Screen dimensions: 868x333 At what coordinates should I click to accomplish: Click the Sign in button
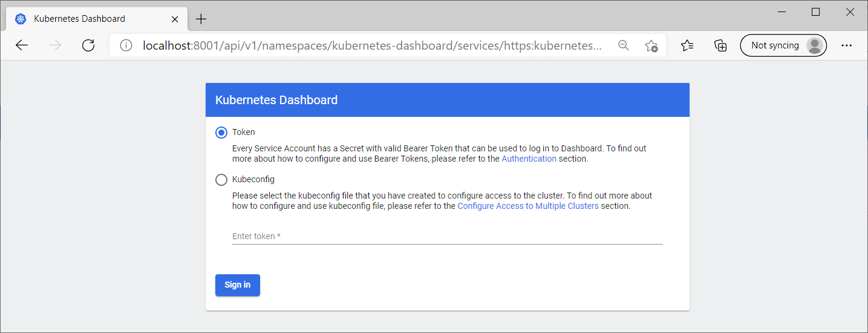click(238, 285)
